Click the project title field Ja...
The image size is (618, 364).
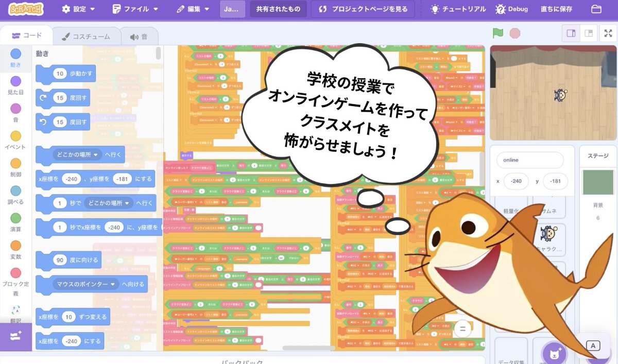click(232, 9)
